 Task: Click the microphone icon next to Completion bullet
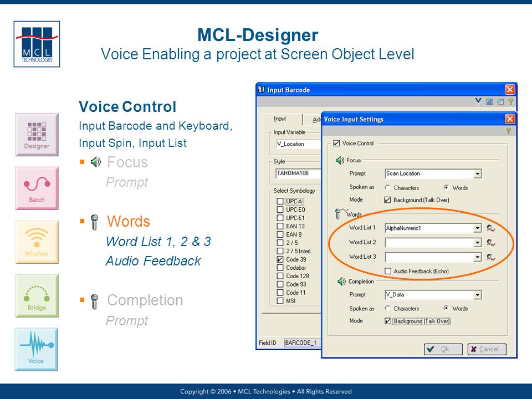95,301
